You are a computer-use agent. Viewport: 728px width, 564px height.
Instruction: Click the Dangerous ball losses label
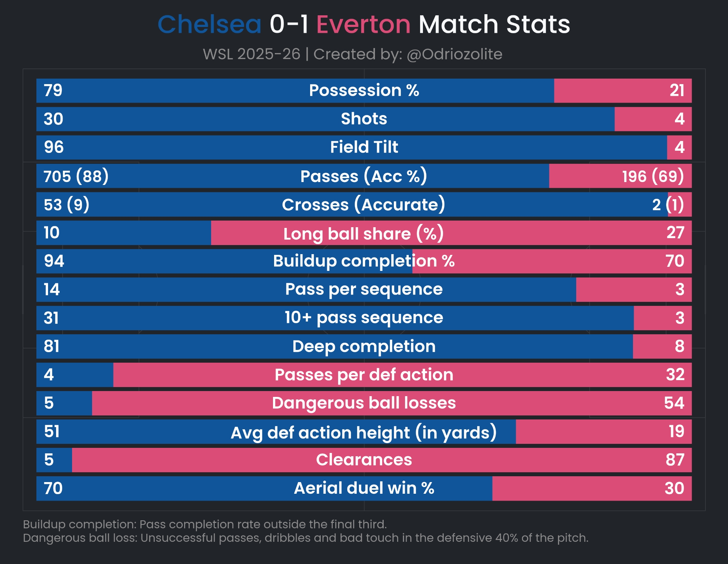click(364, 403)
